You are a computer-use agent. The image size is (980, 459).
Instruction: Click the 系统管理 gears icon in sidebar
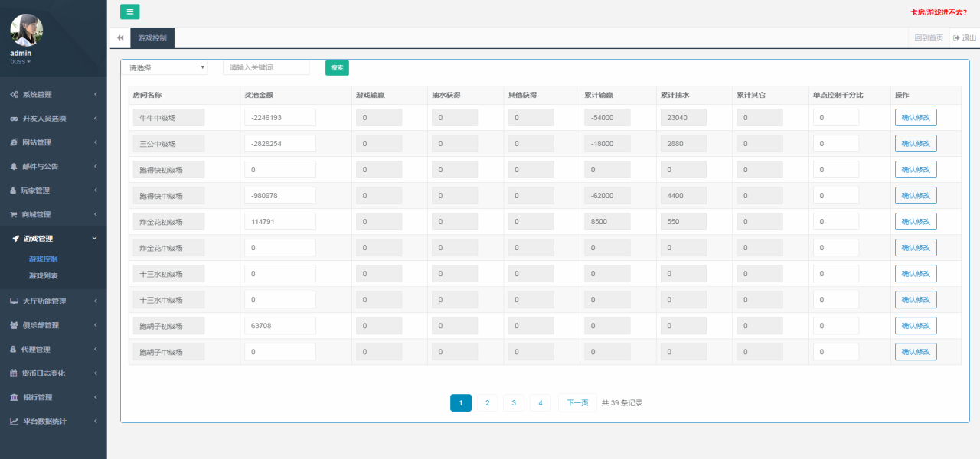(x=14, y=95)
